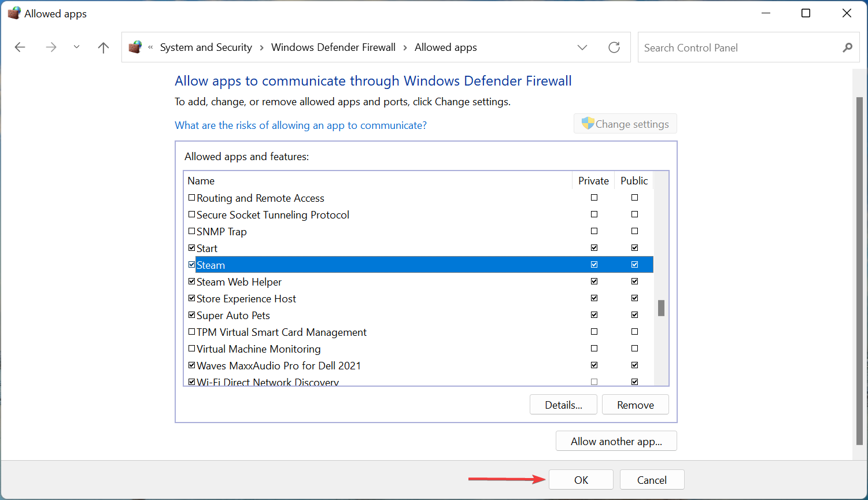Toggle Wi-Fi Direct Network Discovery Private checkbox
868x500 pixels.
(x=594, y=382)
